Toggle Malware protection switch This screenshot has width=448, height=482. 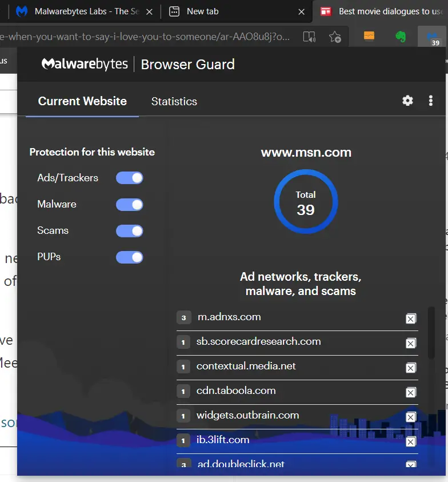(129, 205)
